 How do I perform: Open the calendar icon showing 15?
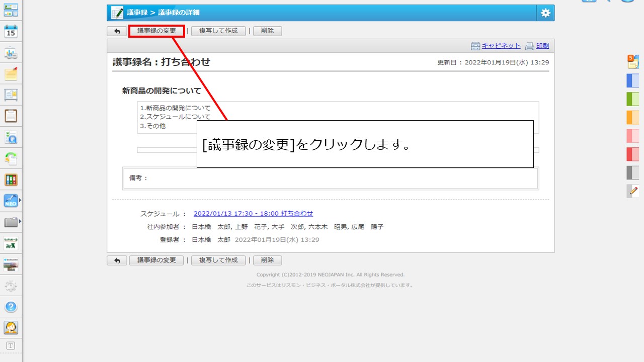pos(11,32)
